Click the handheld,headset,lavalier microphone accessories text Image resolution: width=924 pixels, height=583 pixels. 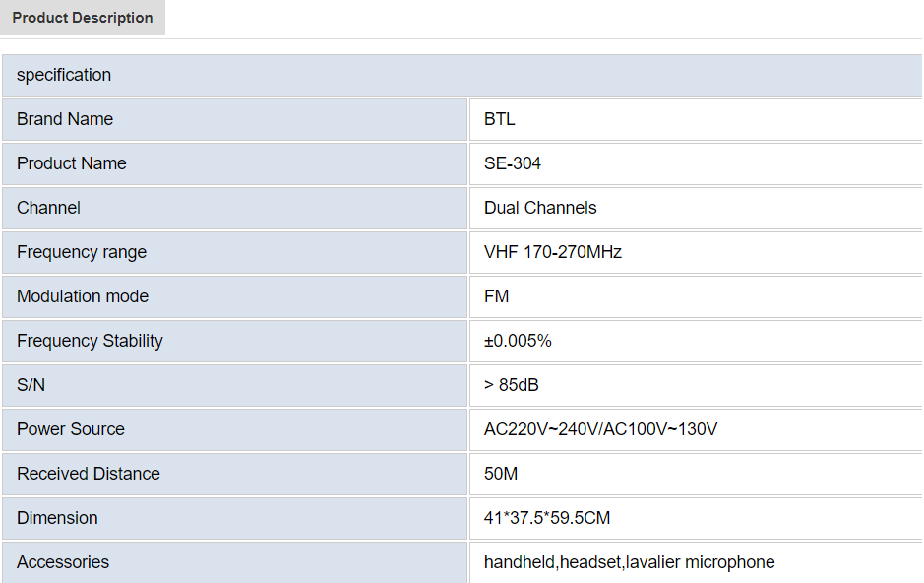pyautogui.click(x=629, y=562)
